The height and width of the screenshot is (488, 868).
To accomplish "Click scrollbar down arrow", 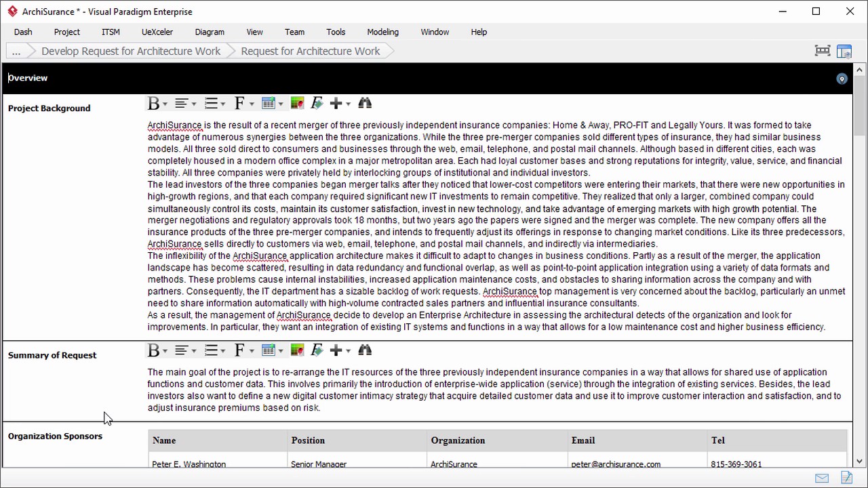I will coord(860,462).
